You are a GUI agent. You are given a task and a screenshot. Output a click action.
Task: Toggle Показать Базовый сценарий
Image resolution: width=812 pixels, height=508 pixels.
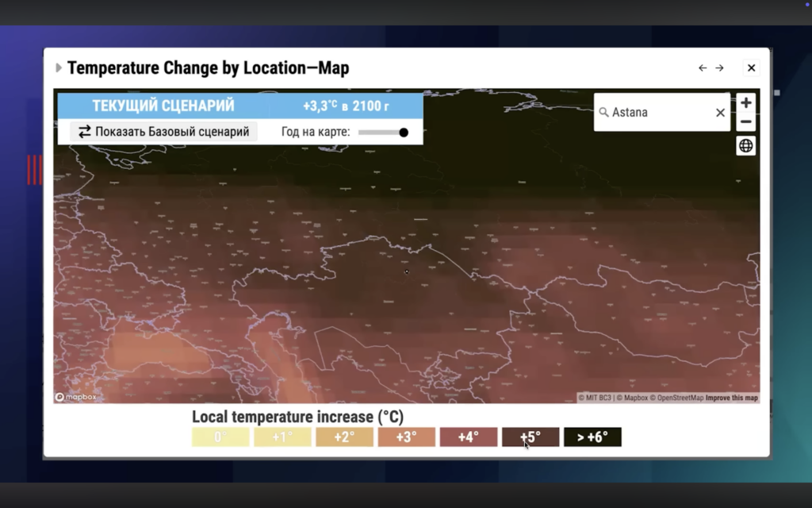pyautogui.click(x=164, y=132)
